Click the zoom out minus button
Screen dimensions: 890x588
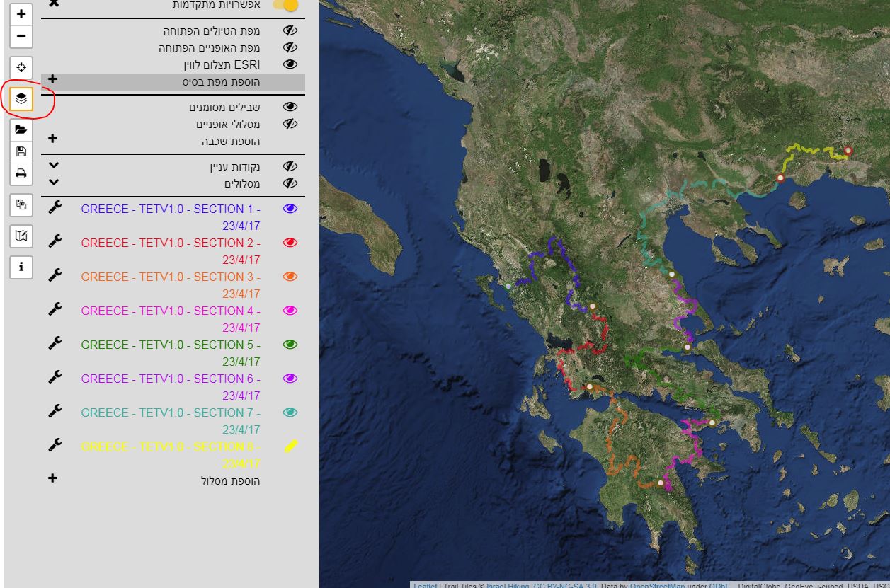21,36
